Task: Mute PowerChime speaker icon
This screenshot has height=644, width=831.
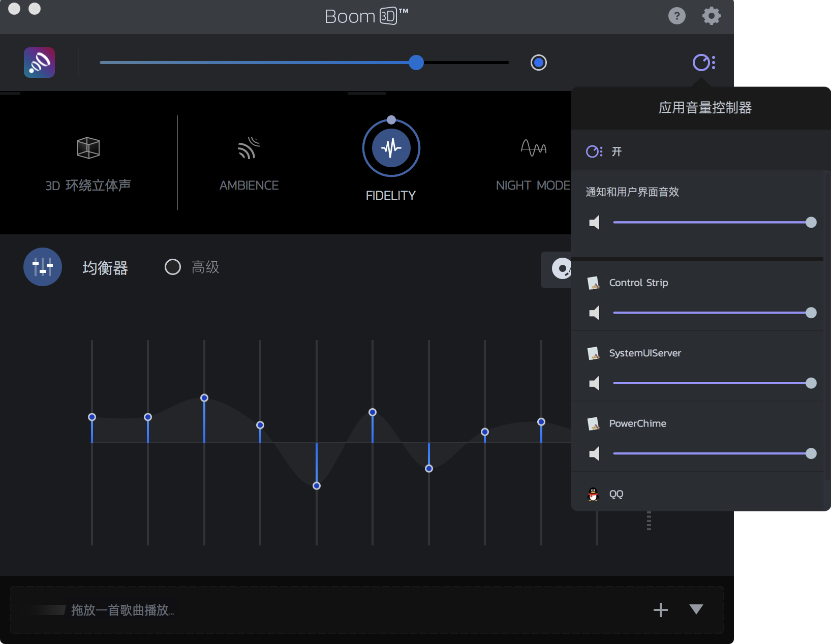Action: pyautogui.click(x=594, y=453)
